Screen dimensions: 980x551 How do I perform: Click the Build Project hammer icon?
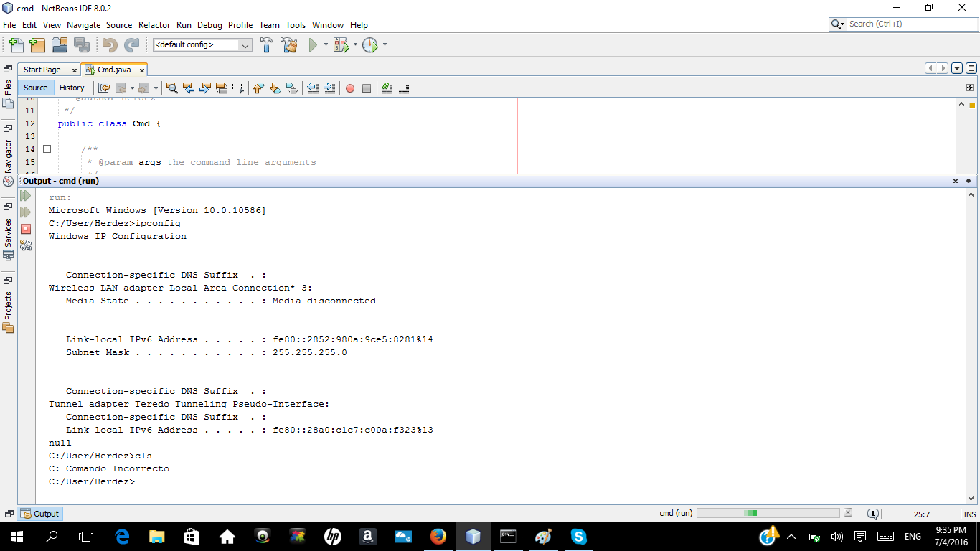[266, 45]
